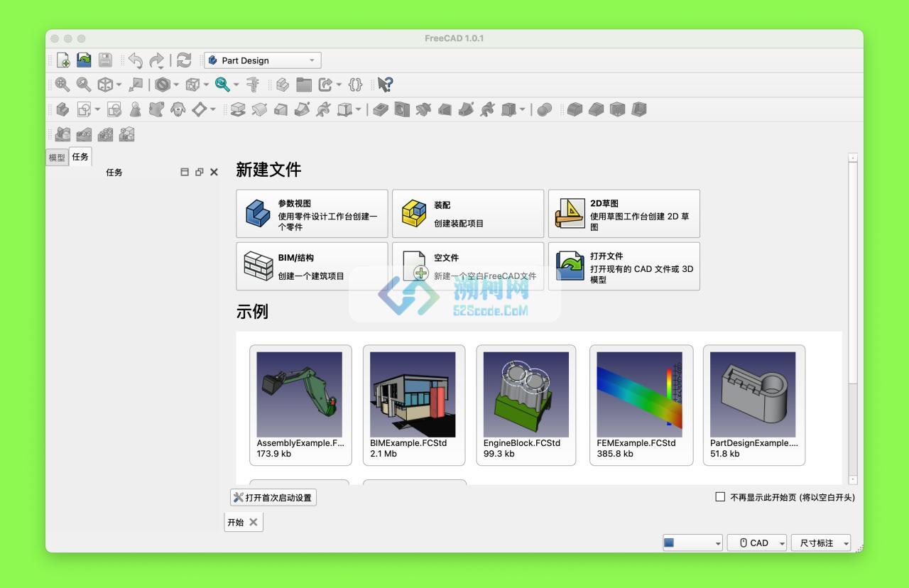Click the Groove tool icon
The height and width of the screenshot is (588, 909).
coord(423,109)
